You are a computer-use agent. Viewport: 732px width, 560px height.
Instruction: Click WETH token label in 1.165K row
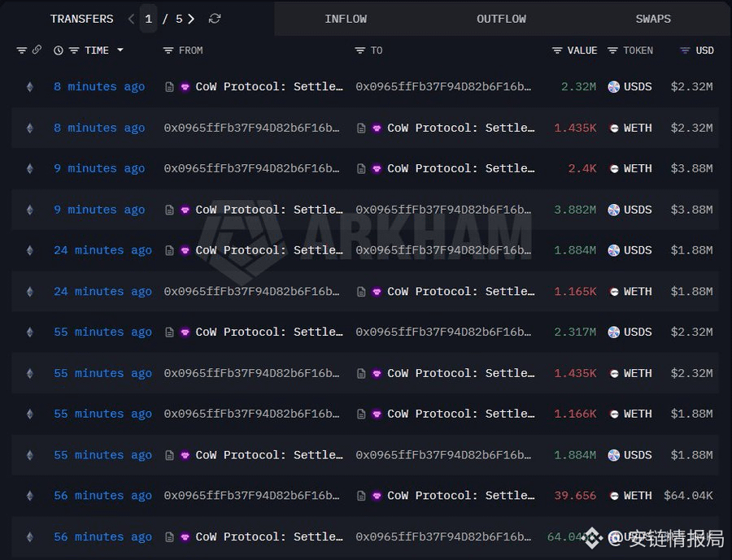(x=638, y=292)
